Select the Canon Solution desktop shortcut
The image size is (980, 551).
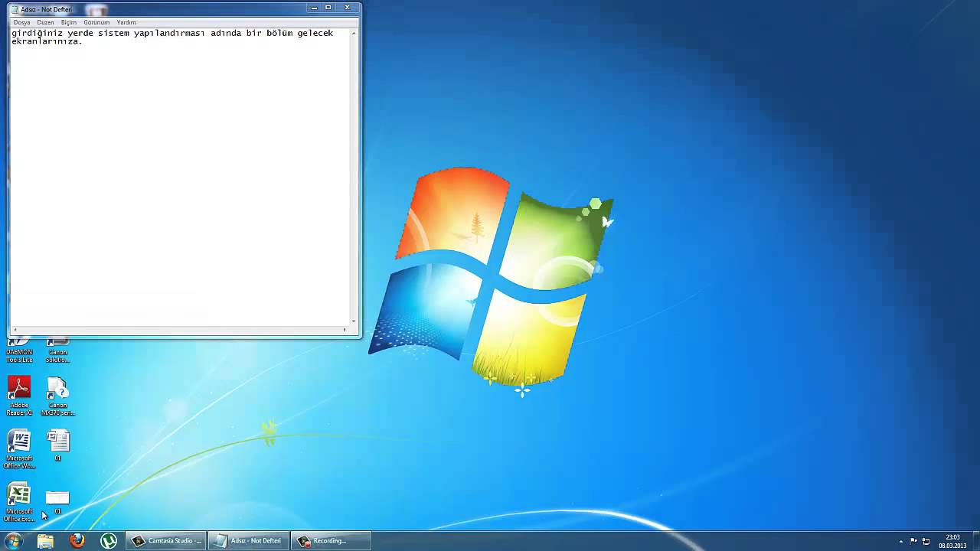tap(57, 351)
